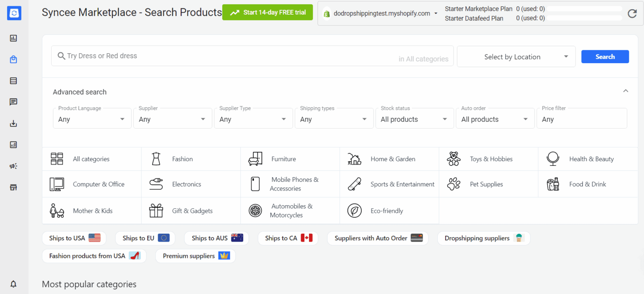Toggle the Ships to USA filter chip
The width and height of the screenshot is (644, 294).
pos(74,238)
